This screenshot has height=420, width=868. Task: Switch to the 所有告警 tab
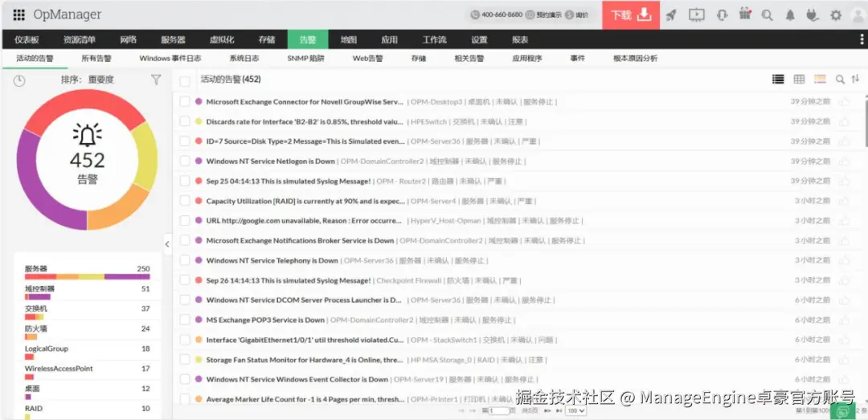[x=96, y=58]
